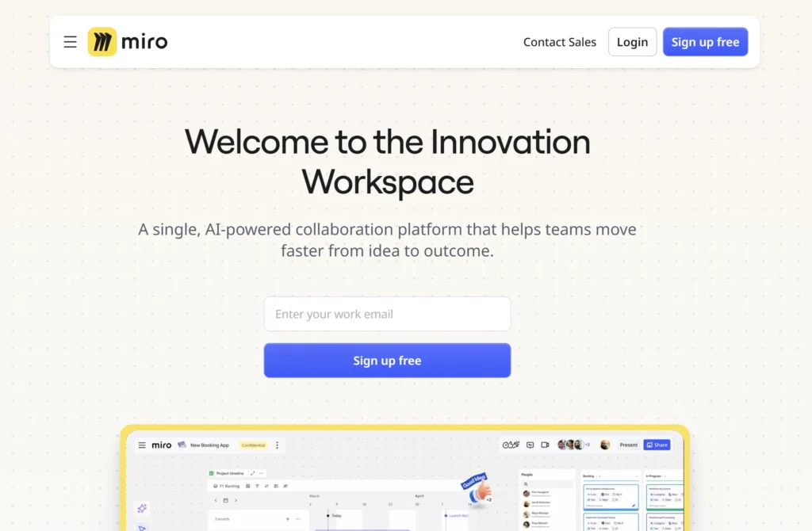Open the three-dot menu next to the Confidential tag
Image resolution: width=812 pixels, height=531 pixels.
277,445
